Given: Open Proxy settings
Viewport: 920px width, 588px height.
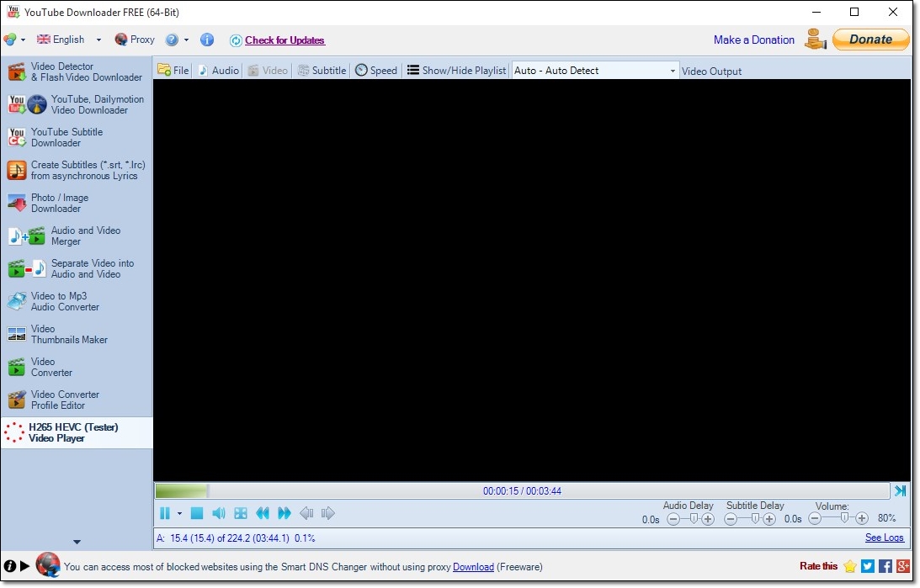Looking at the screenshot, I should pyautogui.click(x=135, y=40).
